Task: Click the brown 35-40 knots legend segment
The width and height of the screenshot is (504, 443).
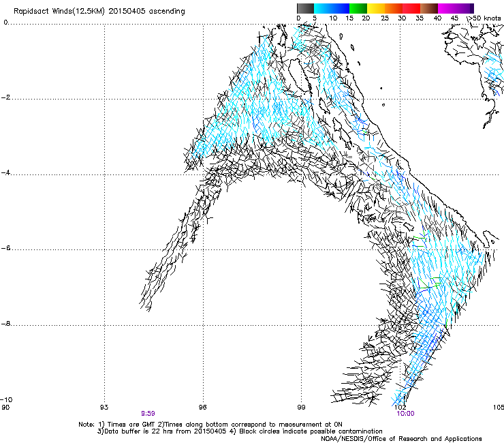Action: (429, 8)
